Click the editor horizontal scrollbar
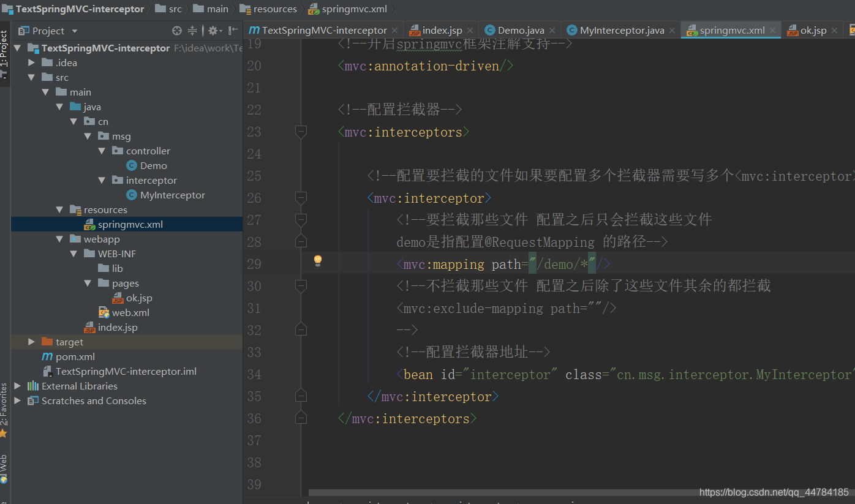 [x=582, y=492]
